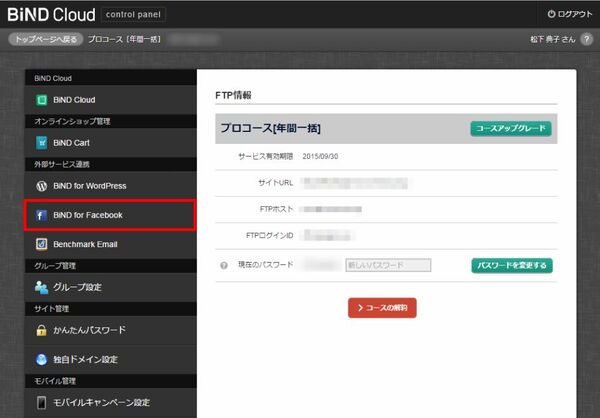Screen dimensions: 600x418
Task: Click the user name 松下 典子 さん
Action: [553, 39]
